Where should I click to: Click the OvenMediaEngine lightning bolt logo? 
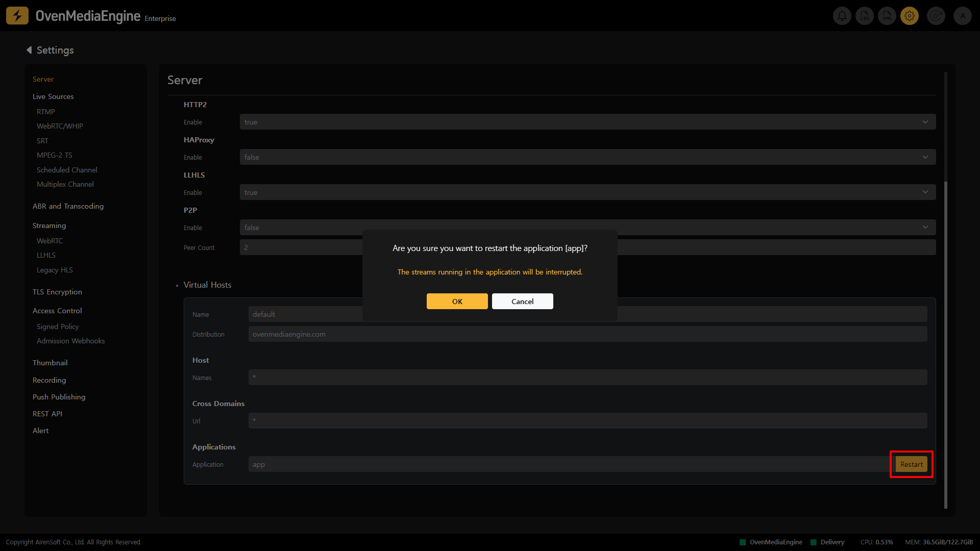pos(17,16)
